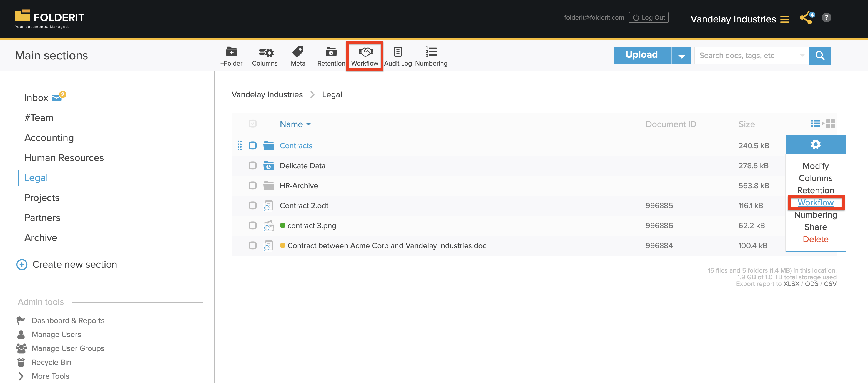The width and height of the screenshot is (868, 392).
Task: Check the contract 3.png checkbox
Action: (252, 226)
